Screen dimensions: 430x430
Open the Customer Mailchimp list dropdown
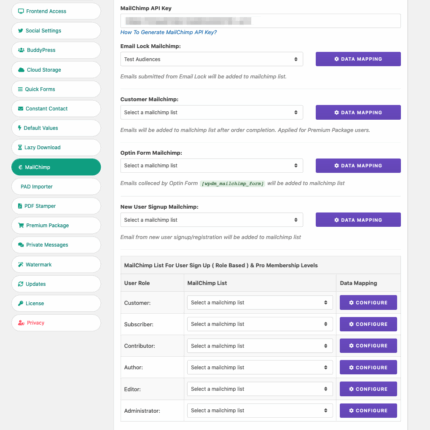click(x=212, y=112)
